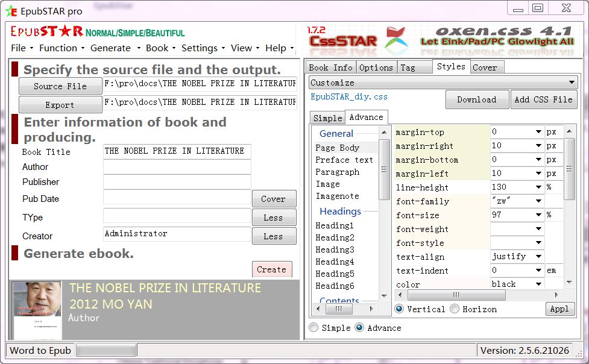Screen dimensions: 589x364
Task: Open the Customize stylesheet dropdown
Action: pos(443,83)
